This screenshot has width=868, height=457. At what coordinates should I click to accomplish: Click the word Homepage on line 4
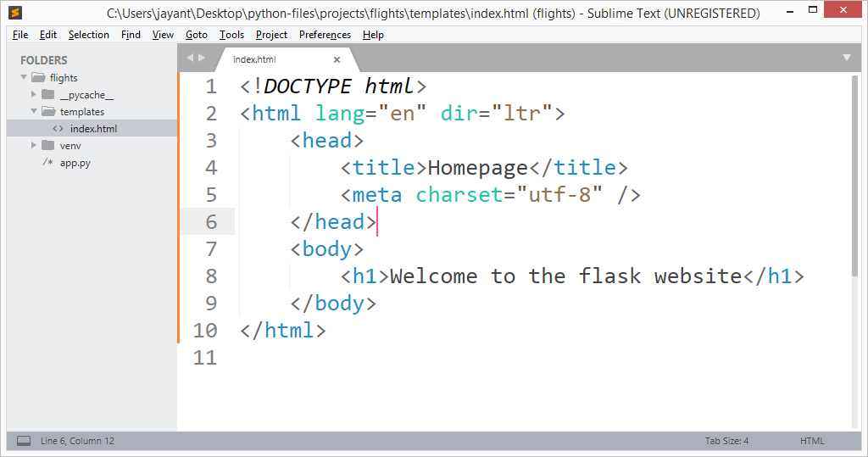(x=478, y=169)
